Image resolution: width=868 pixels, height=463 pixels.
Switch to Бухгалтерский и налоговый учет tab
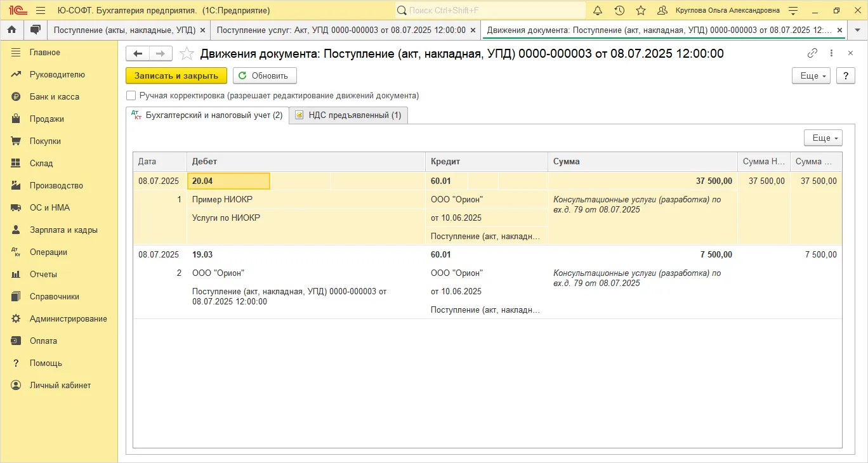[207, 115]
